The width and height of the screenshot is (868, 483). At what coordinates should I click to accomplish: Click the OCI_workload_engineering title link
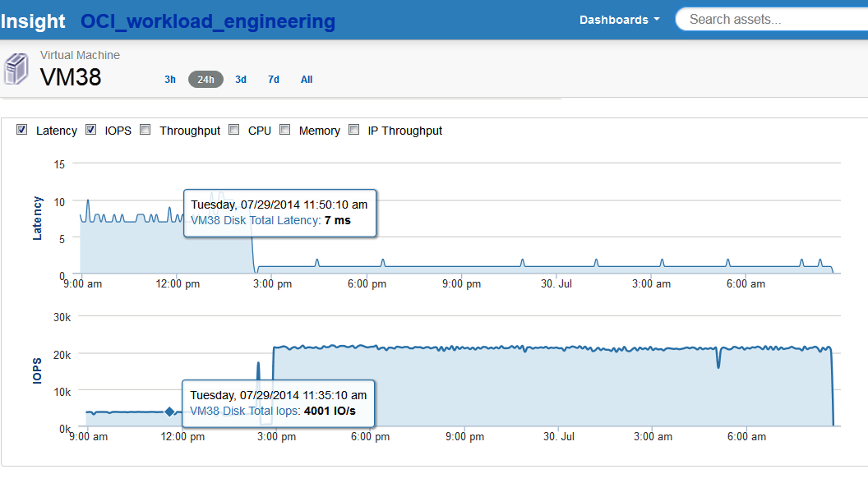[x=207, y=21]
